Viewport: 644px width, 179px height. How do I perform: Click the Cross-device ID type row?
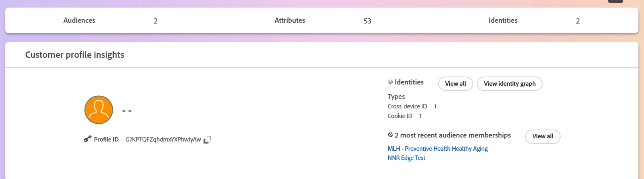(x=412, y=106)
